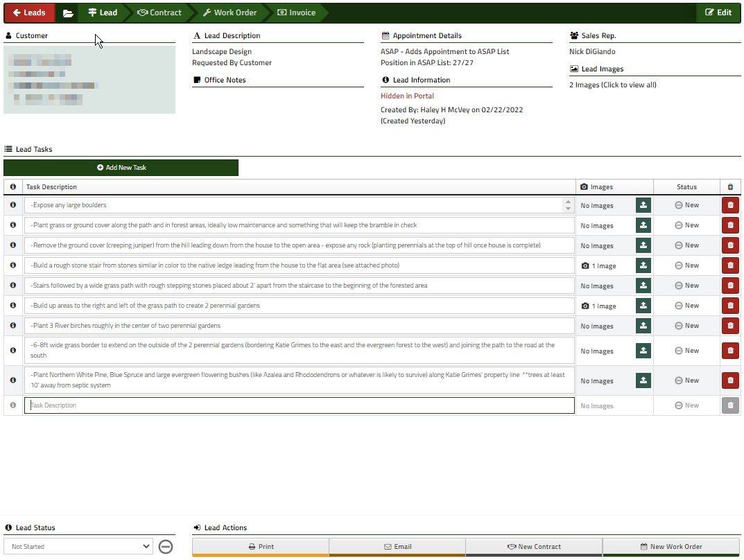The height and width of the screenshot is (560, 744).
Task: Switch to the Contract tab
Action: 159,12
